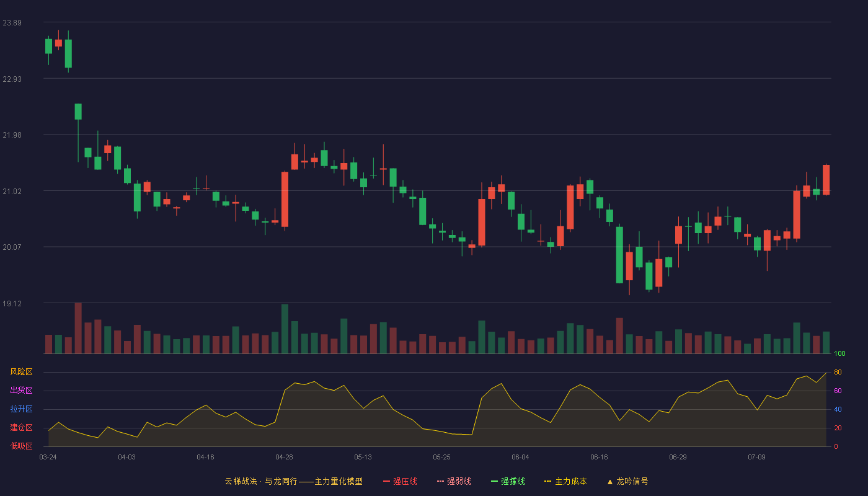Click the 05-13 date label

(x=363, y=457)
